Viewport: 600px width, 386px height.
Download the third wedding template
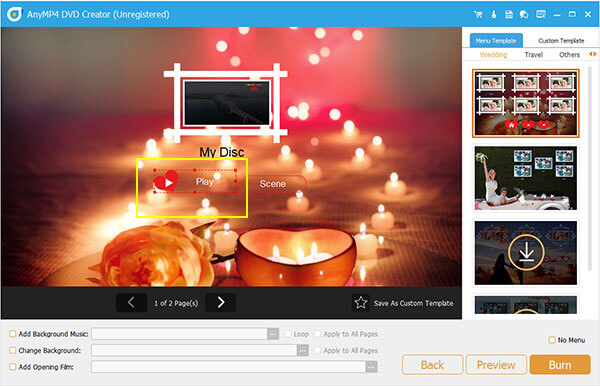[x=526, y=252]
